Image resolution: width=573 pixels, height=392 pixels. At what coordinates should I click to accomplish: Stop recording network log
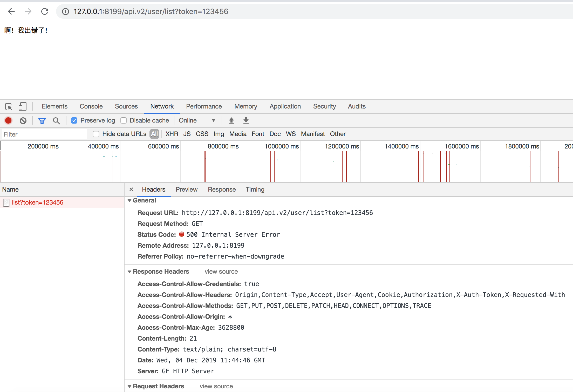tap(8, 120)
